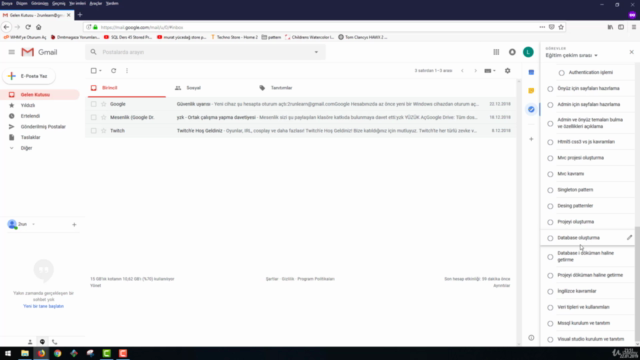The width and height of the screenshot is (640, 360).
Task: Mark Singleton pattern task complete
Action: point(550,190)
